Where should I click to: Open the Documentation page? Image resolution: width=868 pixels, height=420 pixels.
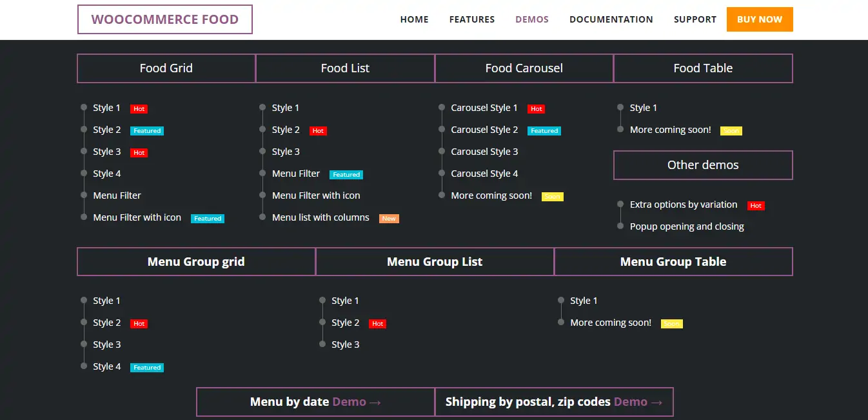point(611,19)
